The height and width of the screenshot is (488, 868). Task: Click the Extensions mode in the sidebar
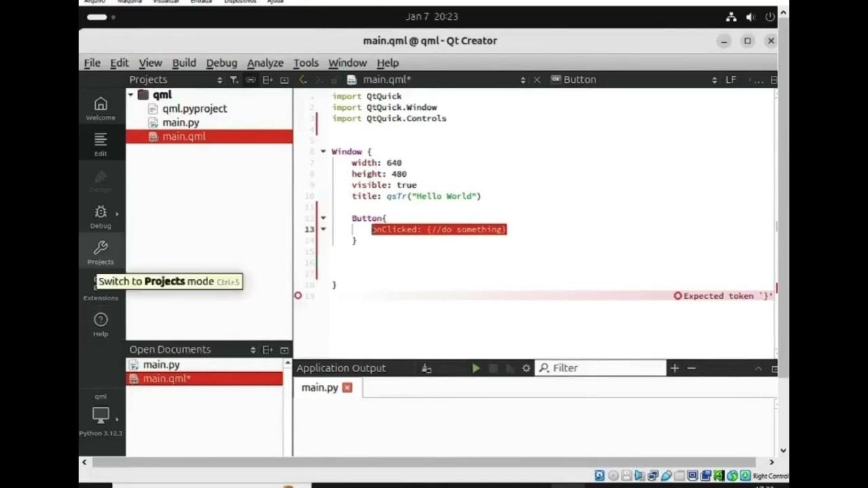coord(100,288)
